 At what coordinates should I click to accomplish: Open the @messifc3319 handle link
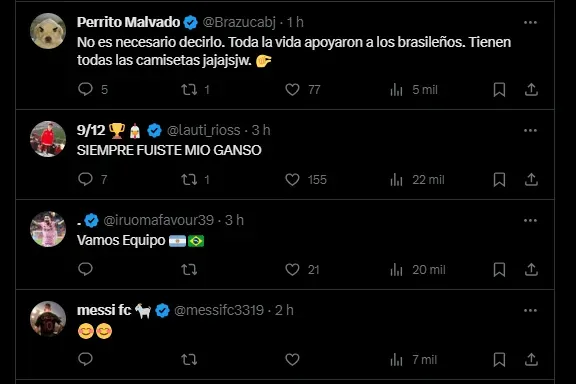click(x=219, y=311)
